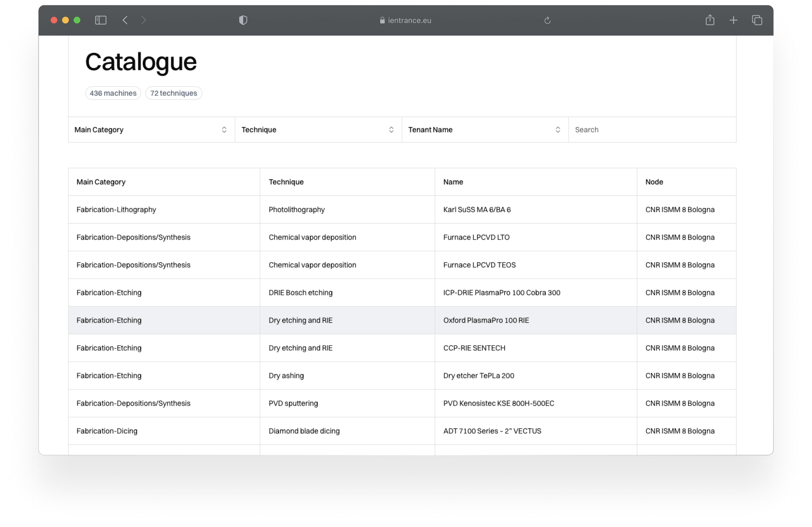Click the forward navigation arrow
The width and height of the screenshot is (812, 527).
click(x=144, y=20)
